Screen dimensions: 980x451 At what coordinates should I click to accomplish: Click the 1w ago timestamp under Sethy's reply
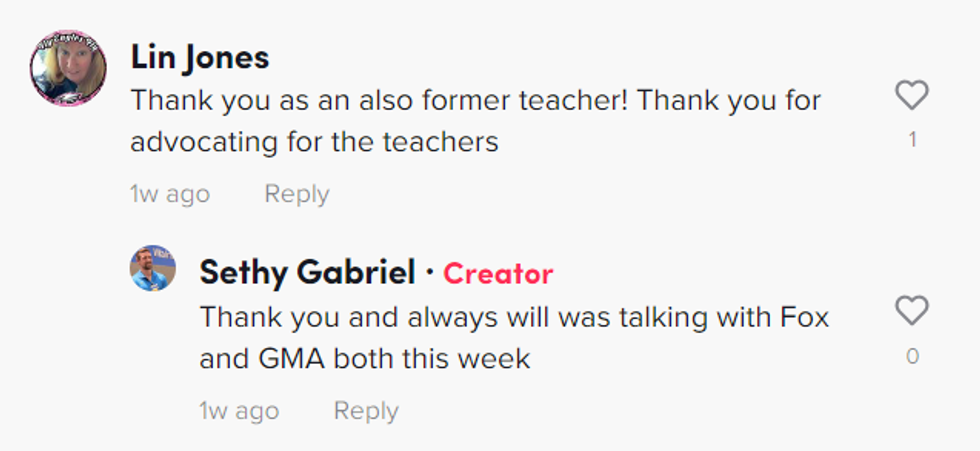[239, 411]
